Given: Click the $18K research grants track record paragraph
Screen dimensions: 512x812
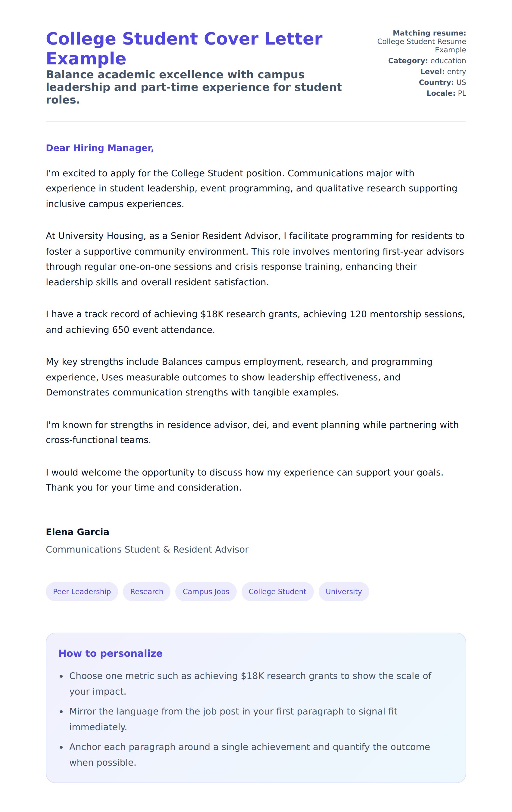Looking at the screenshot, I should pyautogui.click(x=255, y=322).
